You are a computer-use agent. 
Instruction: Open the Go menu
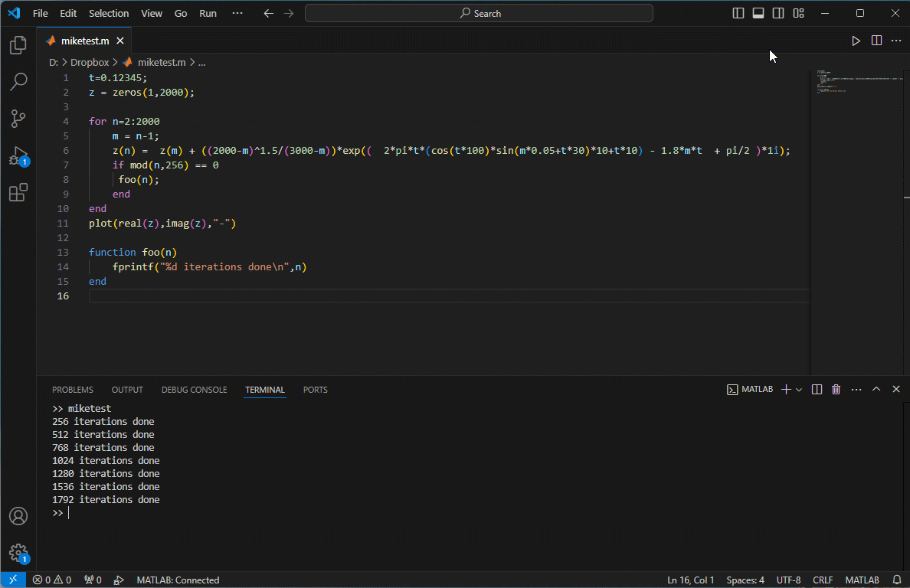tap(181, 13)
